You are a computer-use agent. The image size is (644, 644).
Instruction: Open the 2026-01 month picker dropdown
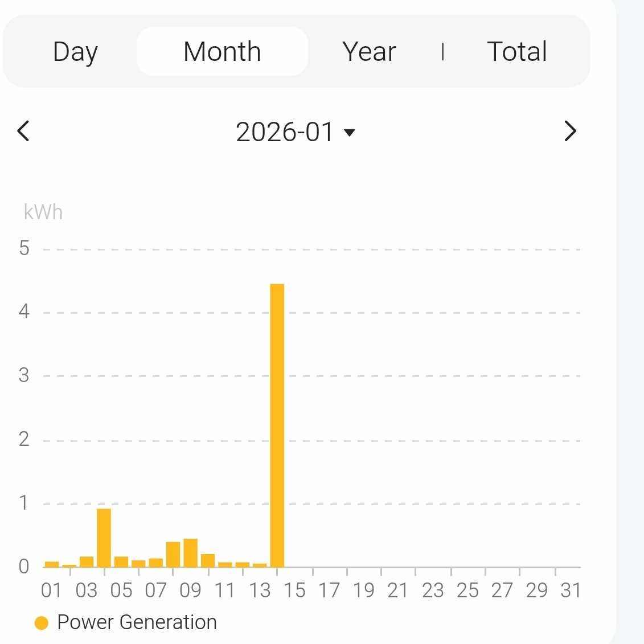285,133
